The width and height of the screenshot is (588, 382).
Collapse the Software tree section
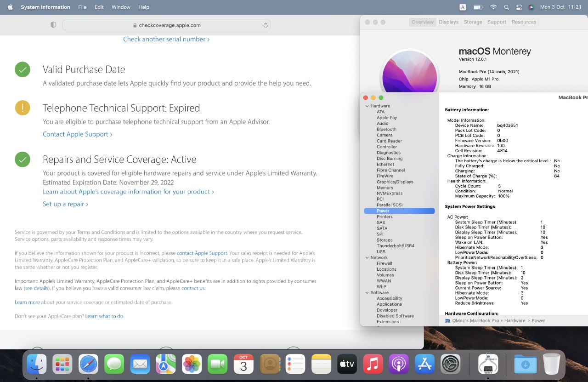(x=367, y=293)
